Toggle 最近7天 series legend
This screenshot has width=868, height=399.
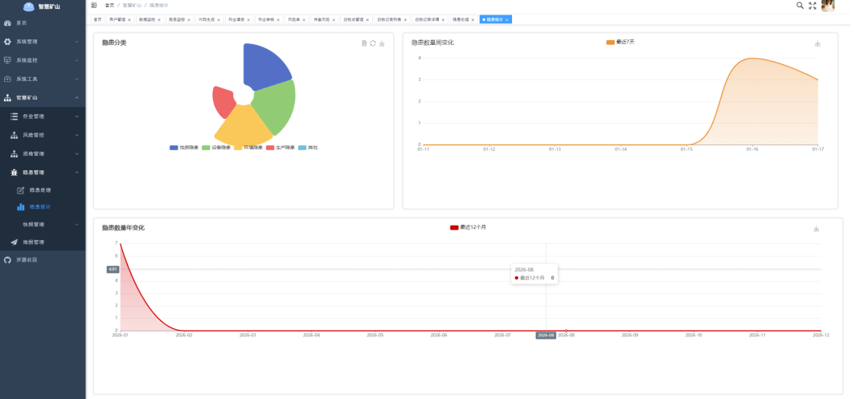pyautogui.click(x=620, y=42)
